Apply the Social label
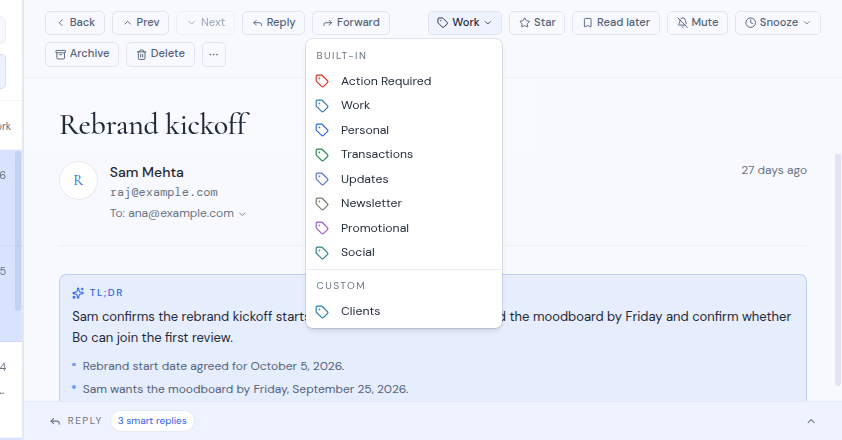The height and width of the screenshot is (440, 842). tap(404, 252)
